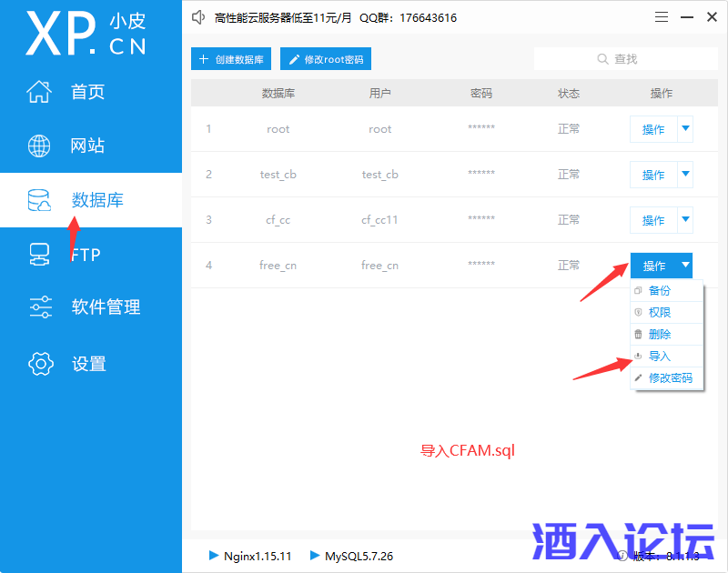Focus the 查找 search field
728x573 pixels.
tap(626, 59)
